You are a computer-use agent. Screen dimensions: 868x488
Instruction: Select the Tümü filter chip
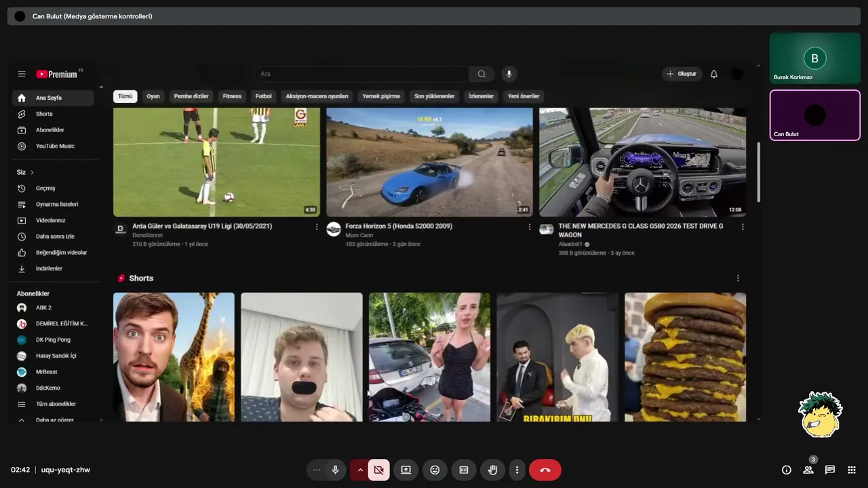tap(125, 96)
